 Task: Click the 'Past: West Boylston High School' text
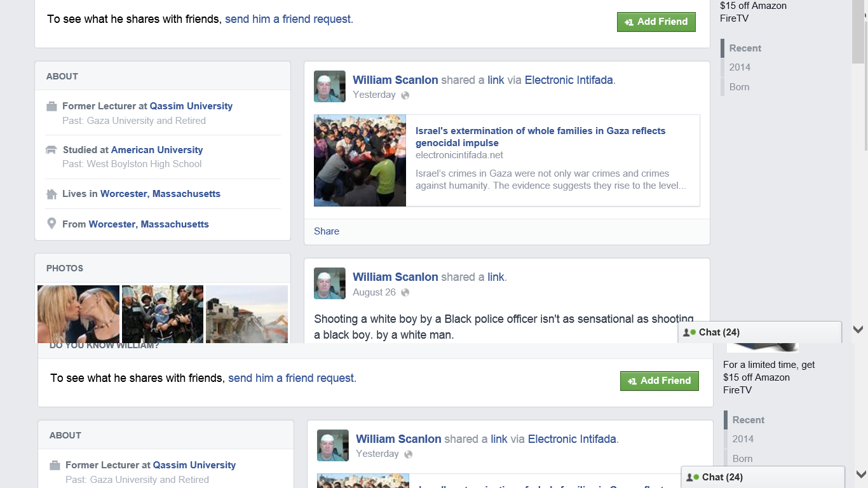(132, 164)
